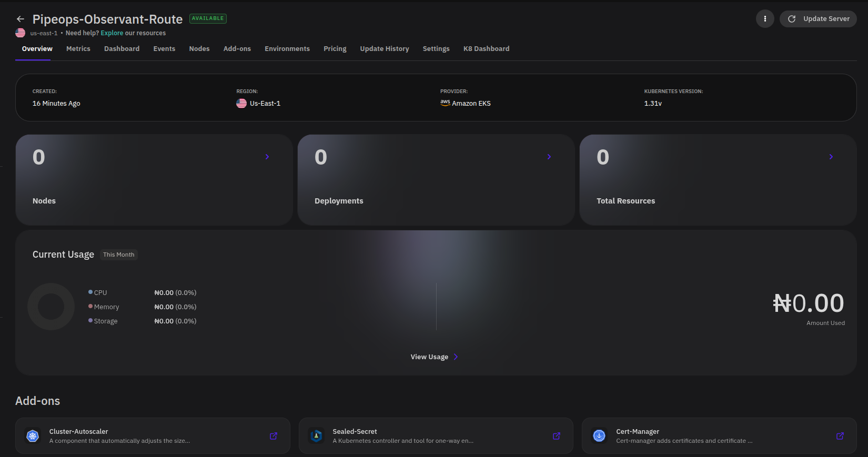Click the usage donut chart
Screen dimensions: 868x457
click(x=51, y=307)
